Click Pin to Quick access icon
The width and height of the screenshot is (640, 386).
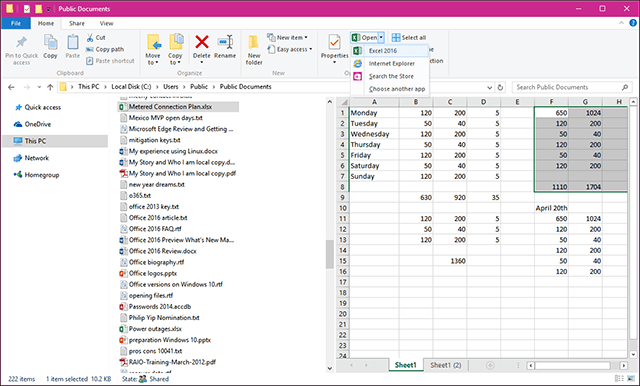(x=21, y=42)
